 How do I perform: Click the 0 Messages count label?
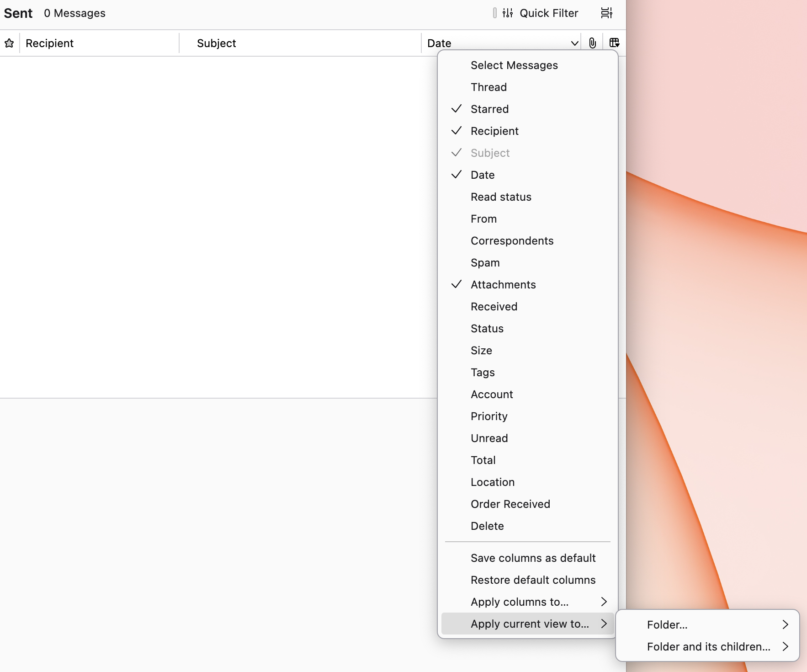[x=74, y=13]
